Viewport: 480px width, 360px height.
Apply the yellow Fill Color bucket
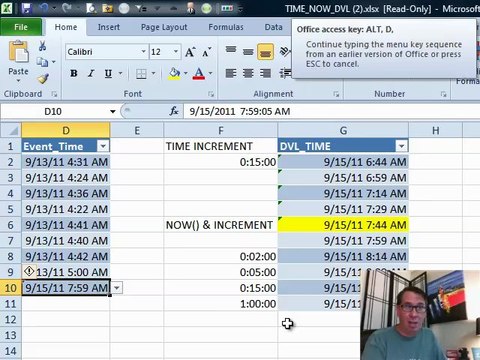tap(174, 73)
